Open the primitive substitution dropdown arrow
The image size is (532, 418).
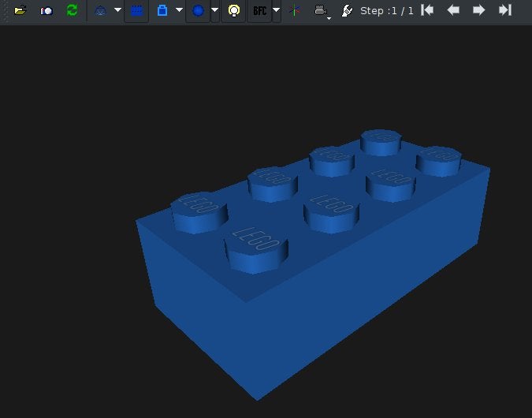[215, 11]
